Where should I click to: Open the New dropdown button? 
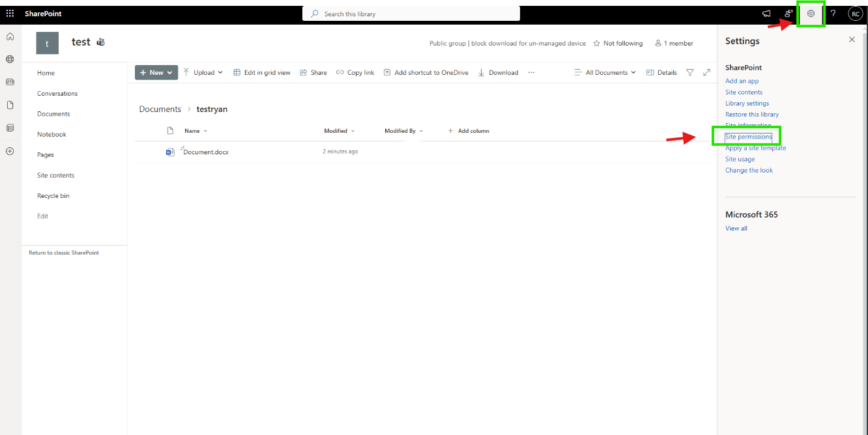point(156,72)
